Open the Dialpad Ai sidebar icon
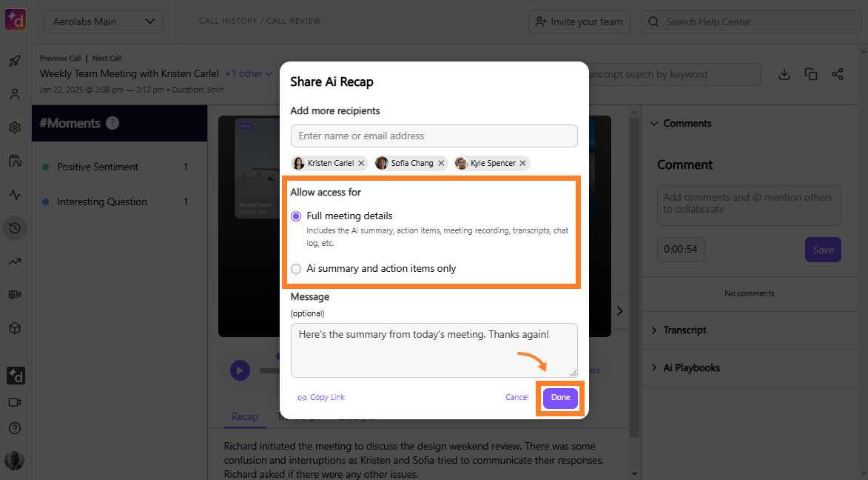Image resolution: width=868 pixels, height=480 pixels. 16,376
